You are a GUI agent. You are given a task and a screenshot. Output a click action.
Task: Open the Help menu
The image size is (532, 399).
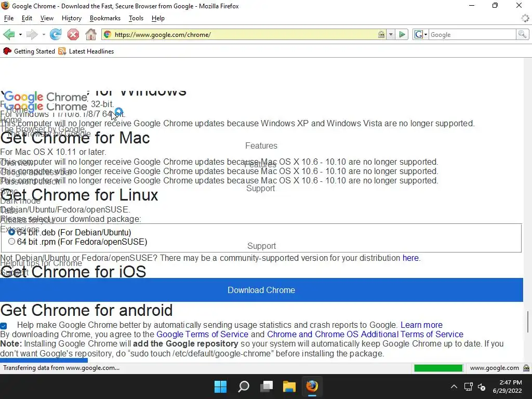click(158, 18)
